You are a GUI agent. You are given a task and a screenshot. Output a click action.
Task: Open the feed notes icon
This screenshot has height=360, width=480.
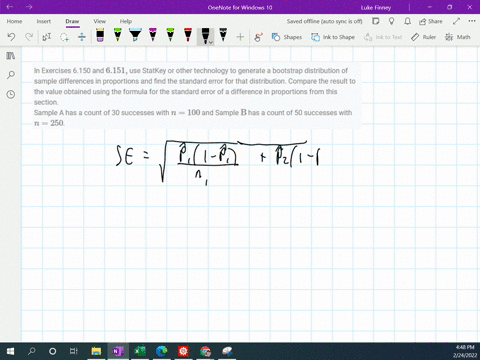(x=376, y=21)
